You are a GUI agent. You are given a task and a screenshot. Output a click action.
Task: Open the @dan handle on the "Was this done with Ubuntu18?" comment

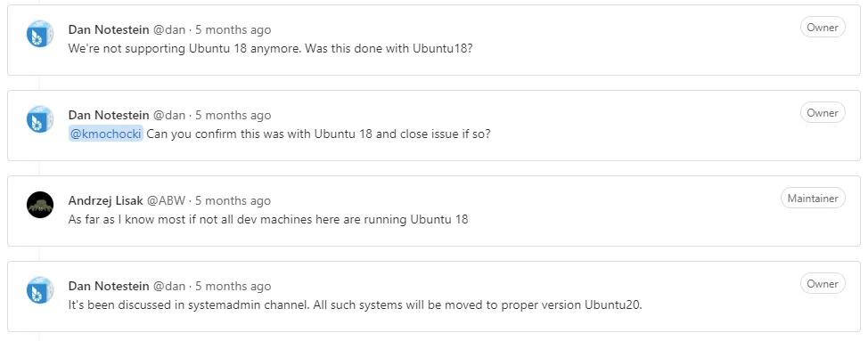tap(168, 30)
